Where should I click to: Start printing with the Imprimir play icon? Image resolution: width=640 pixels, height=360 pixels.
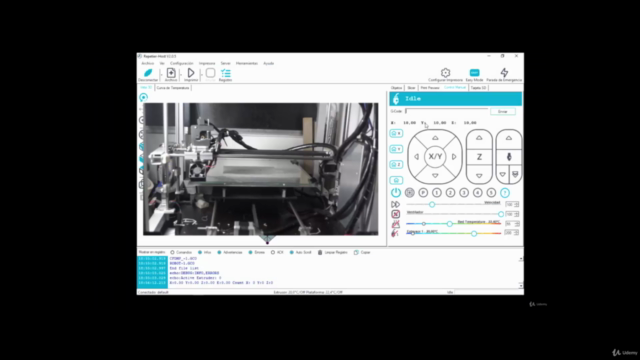point(191,73)
